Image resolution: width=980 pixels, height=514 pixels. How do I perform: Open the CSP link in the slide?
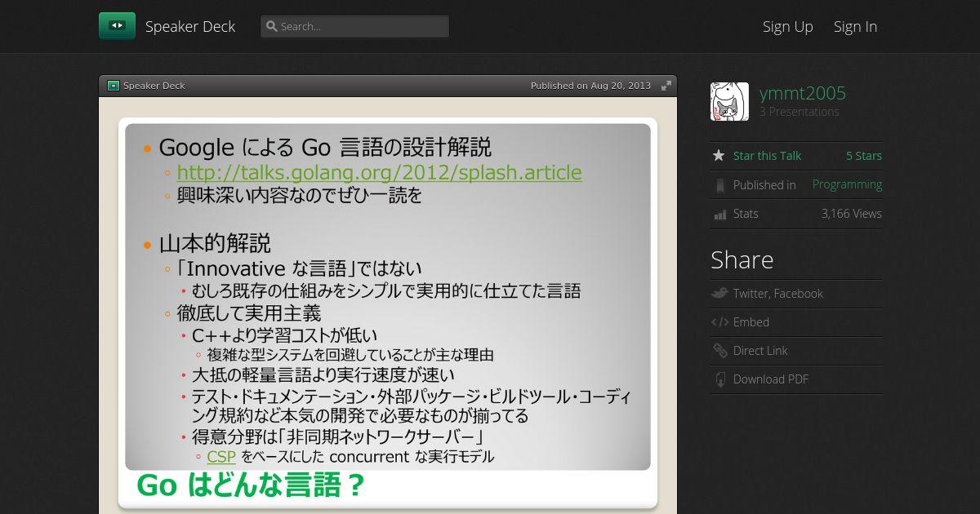pyautogui.click(x=221, y=457)
